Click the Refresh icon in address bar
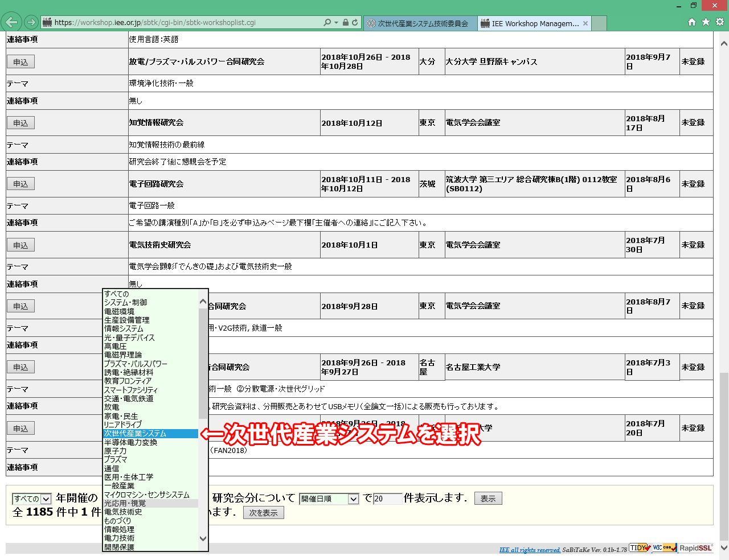The image size is (729, 560). pos(355,22)
